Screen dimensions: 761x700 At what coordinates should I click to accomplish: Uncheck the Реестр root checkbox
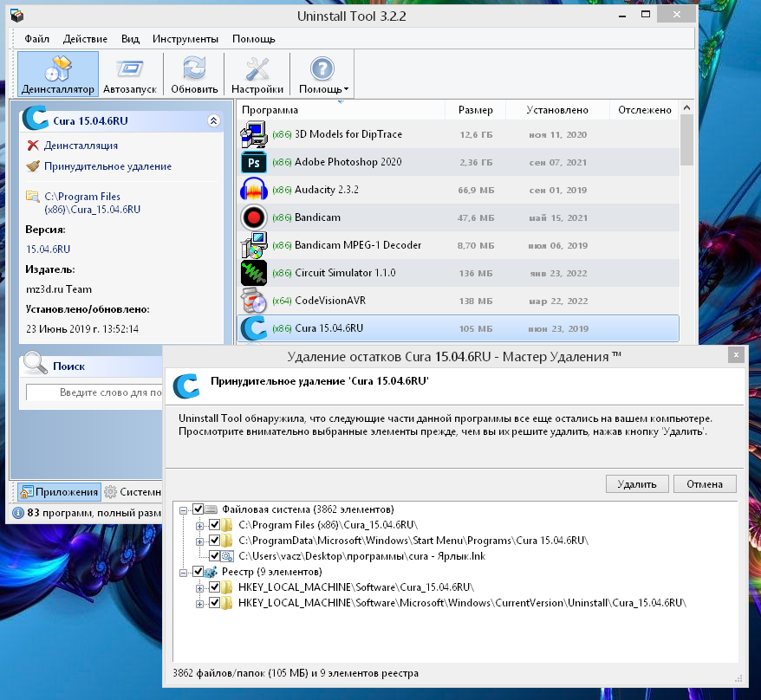198,572
